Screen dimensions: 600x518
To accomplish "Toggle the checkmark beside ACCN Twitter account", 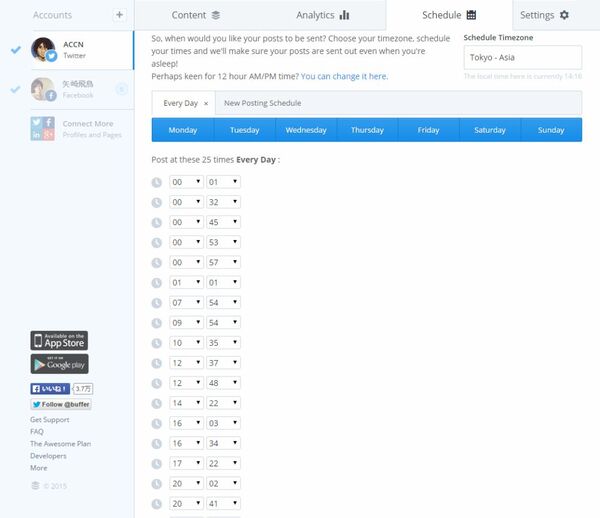I will click(16, 49).
